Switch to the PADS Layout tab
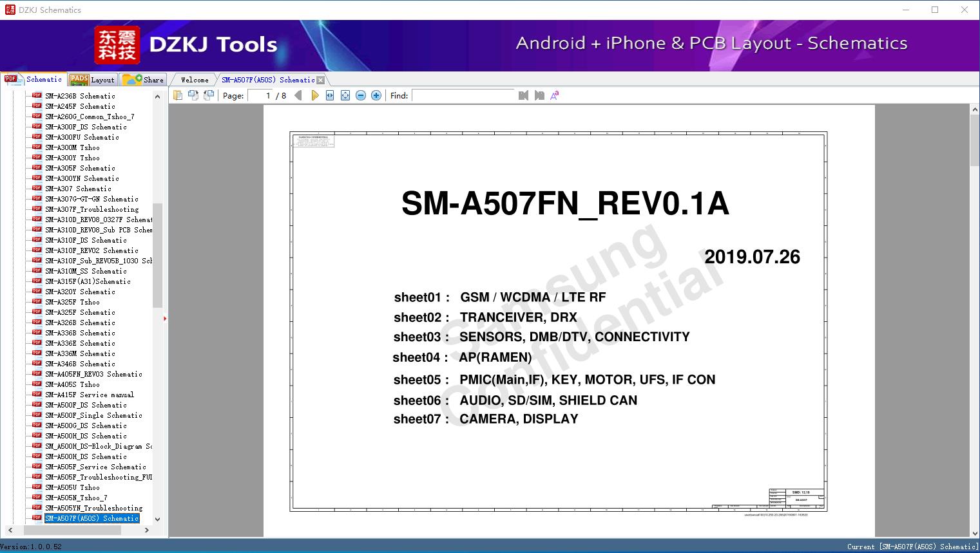 [92, 80]
